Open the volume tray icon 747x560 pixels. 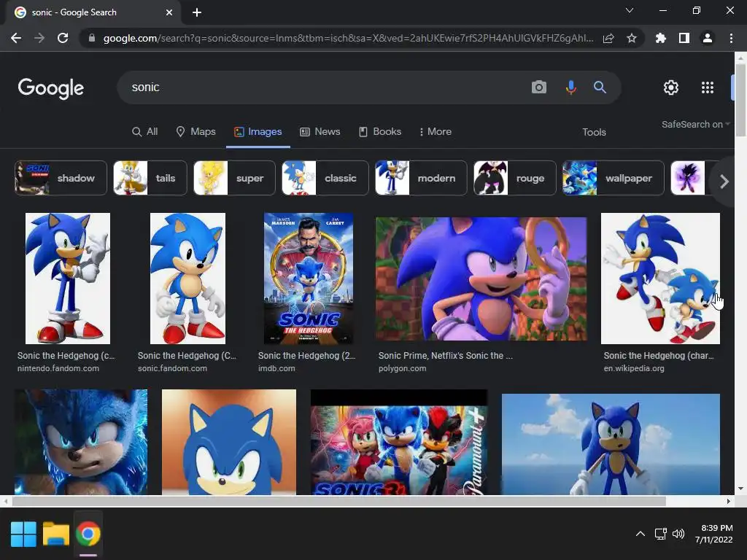pos(678,534)
